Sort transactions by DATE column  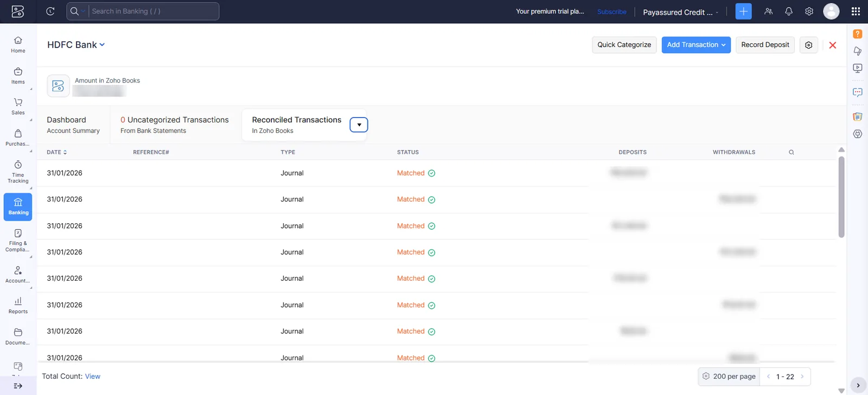coord(57,152)
